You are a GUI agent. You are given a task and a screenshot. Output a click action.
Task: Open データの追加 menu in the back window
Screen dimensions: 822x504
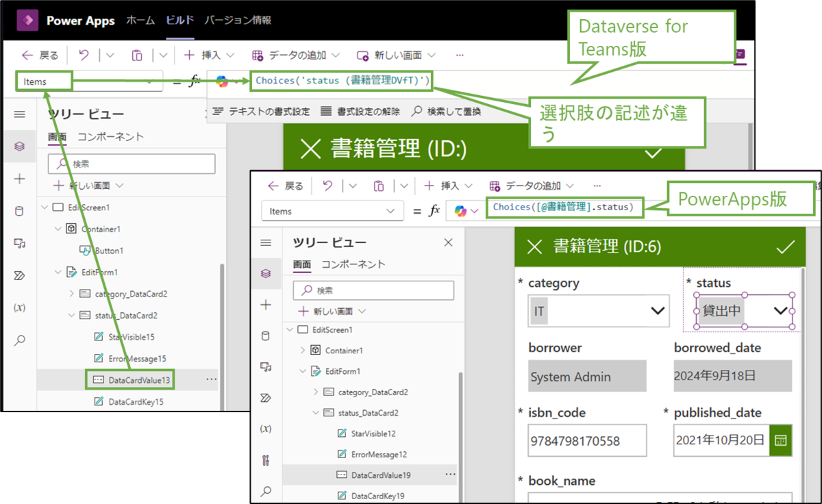297,55
